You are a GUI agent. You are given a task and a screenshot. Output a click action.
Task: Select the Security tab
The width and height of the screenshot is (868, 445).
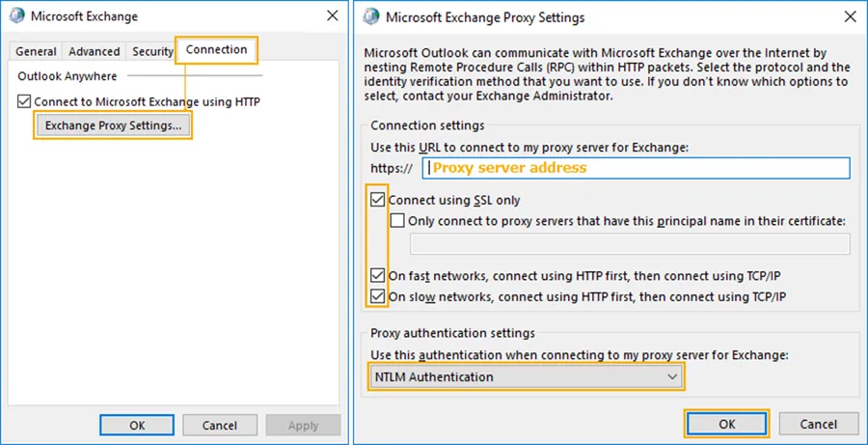click(x=152, y=51)
